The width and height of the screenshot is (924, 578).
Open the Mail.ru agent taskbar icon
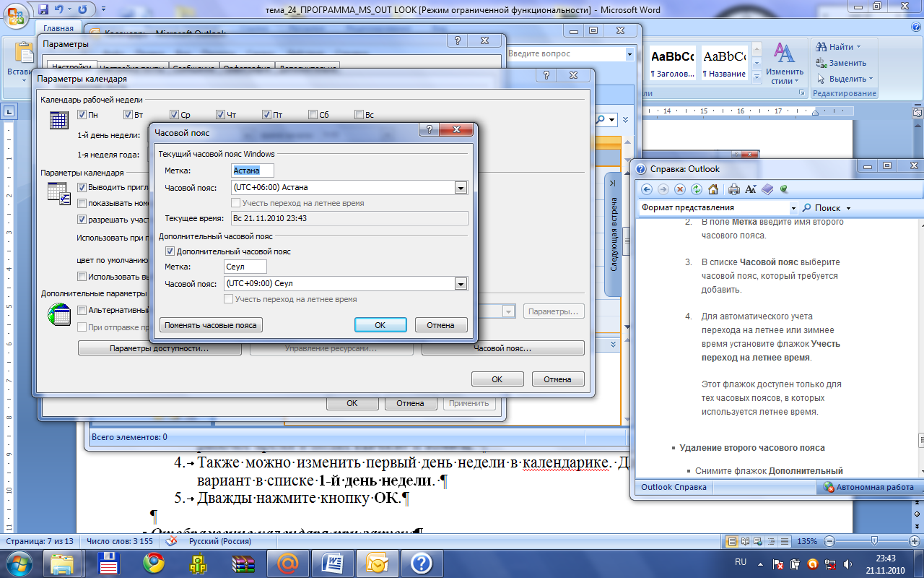click(288, 562)
